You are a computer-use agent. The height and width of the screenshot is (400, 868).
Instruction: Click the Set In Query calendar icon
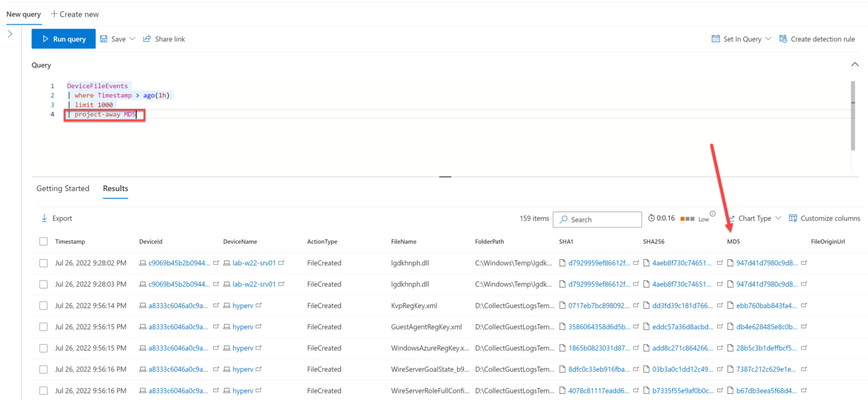[x=716, y=39]
